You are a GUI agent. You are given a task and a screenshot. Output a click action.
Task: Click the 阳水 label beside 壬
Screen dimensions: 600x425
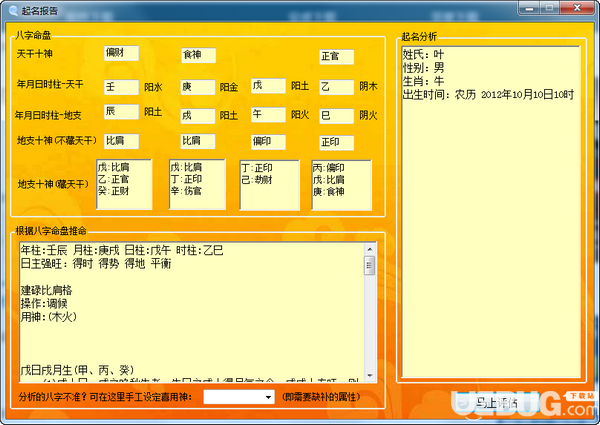(x=153, y=87)
